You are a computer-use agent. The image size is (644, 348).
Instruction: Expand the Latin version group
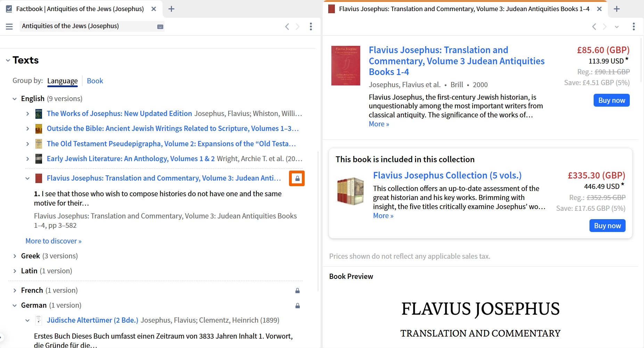point(15,271)
